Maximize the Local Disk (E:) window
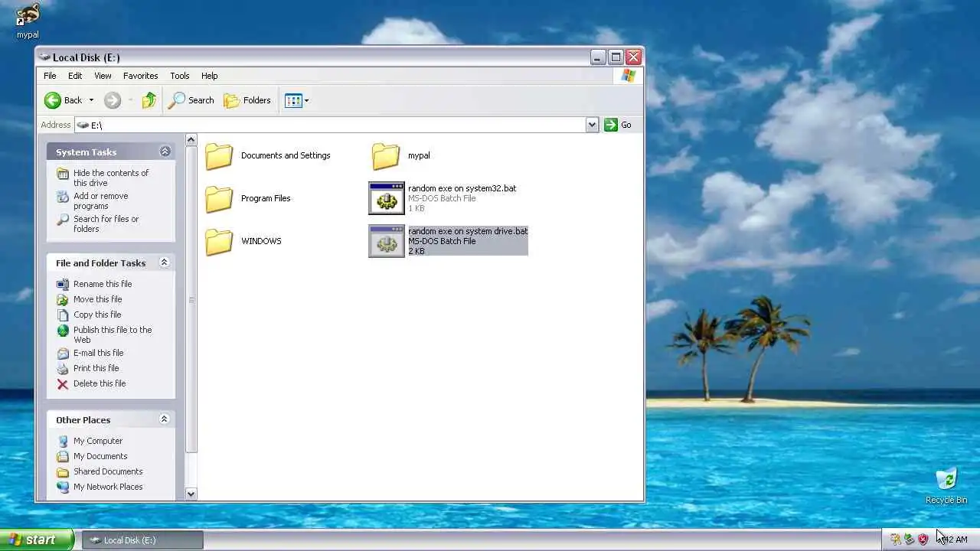 (x=616, y=57)
